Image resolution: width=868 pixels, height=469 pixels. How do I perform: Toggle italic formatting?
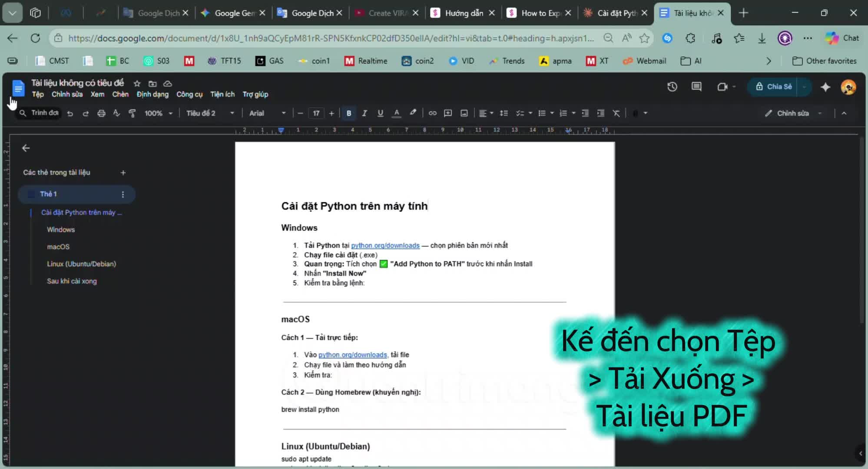(x=364, y=113)
